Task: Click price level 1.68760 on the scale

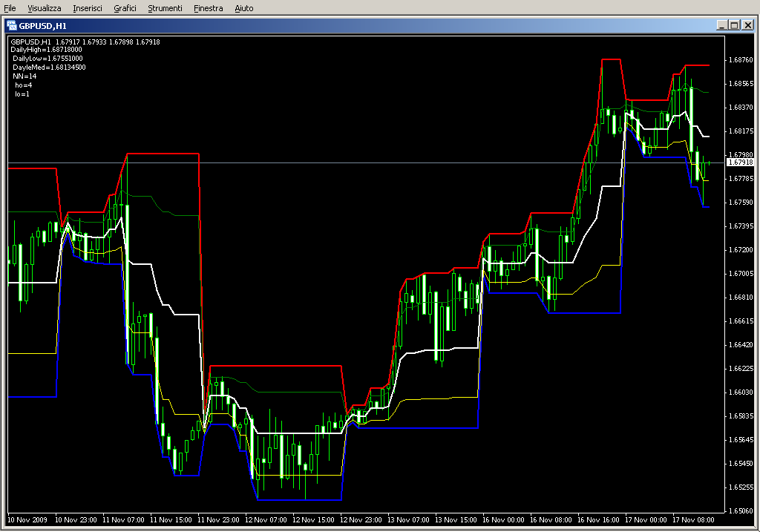Action: pos(741,59)
